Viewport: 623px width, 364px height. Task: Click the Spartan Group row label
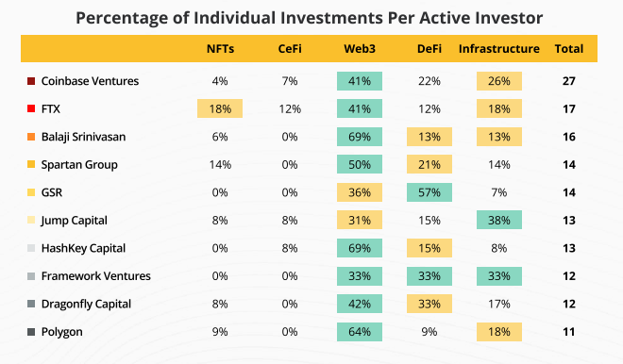point(79,165)
